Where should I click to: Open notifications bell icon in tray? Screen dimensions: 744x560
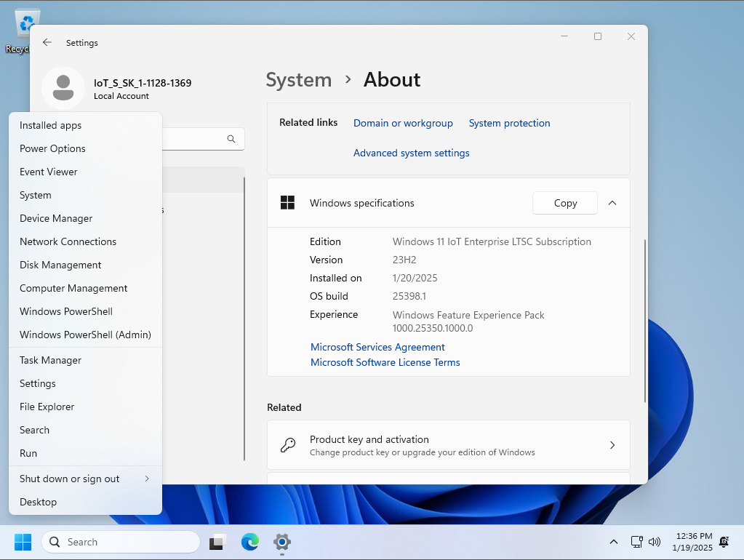pyautogui.click(x=724, y=542)
